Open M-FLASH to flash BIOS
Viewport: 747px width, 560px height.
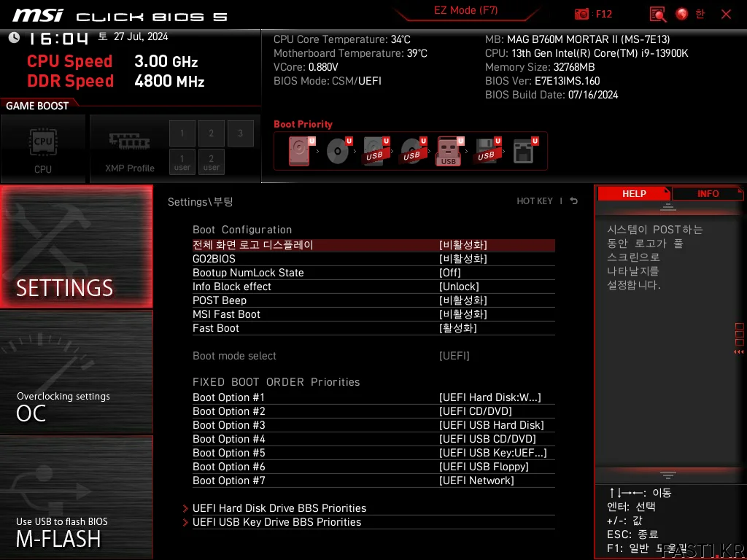coord(76,497)
